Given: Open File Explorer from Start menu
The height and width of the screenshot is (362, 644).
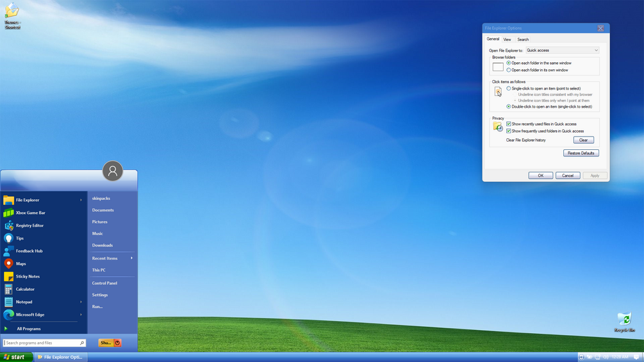Looking at the screenshot, I should tap(43, 200).
